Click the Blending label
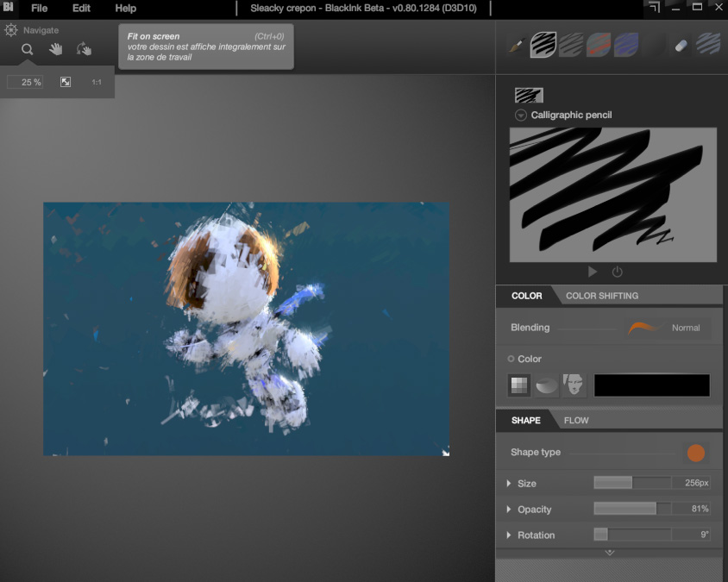Screen dimensions: 728x582 [530, 328]
